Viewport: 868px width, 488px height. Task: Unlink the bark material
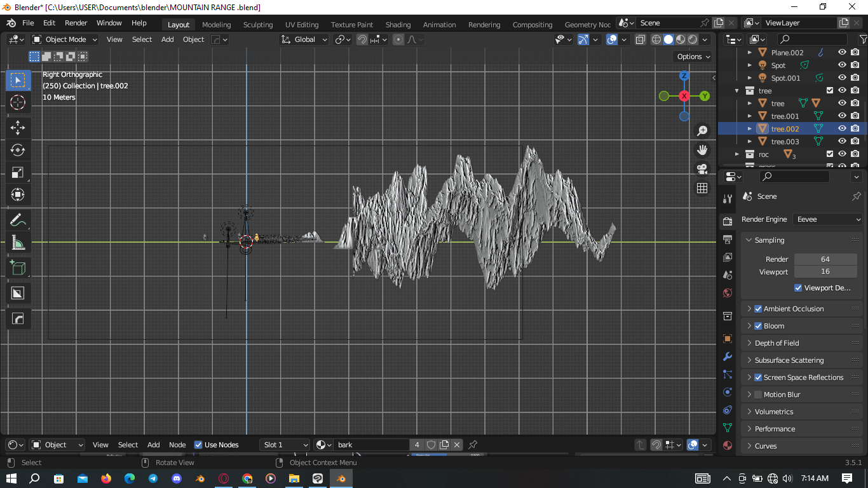coord(456,445)
